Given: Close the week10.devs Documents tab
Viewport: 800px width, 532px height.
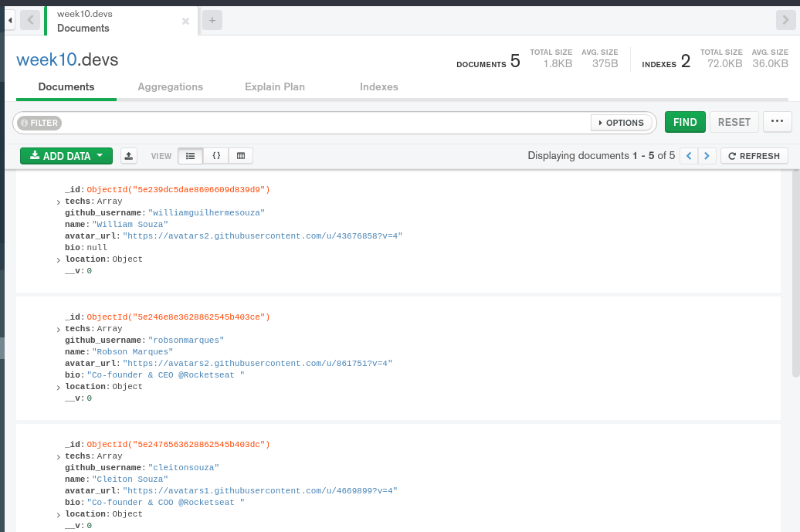Looking at the screenshot, I should (x=185, y=21).
